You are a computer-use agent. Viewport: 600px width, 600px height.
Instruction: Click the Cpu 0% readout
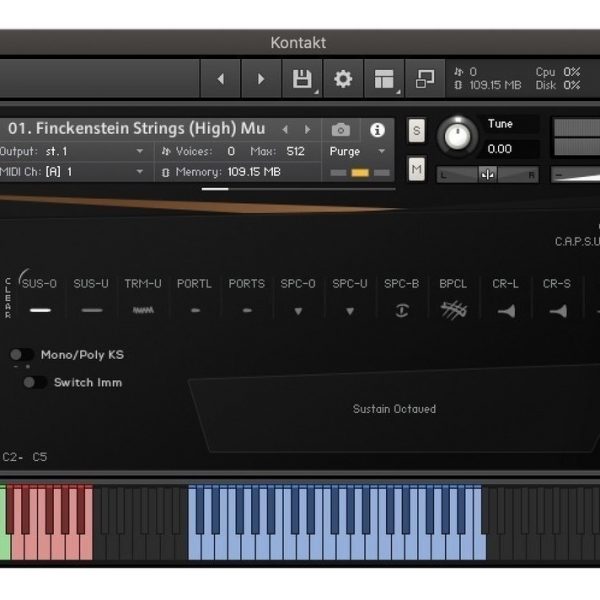coord(558,72)
